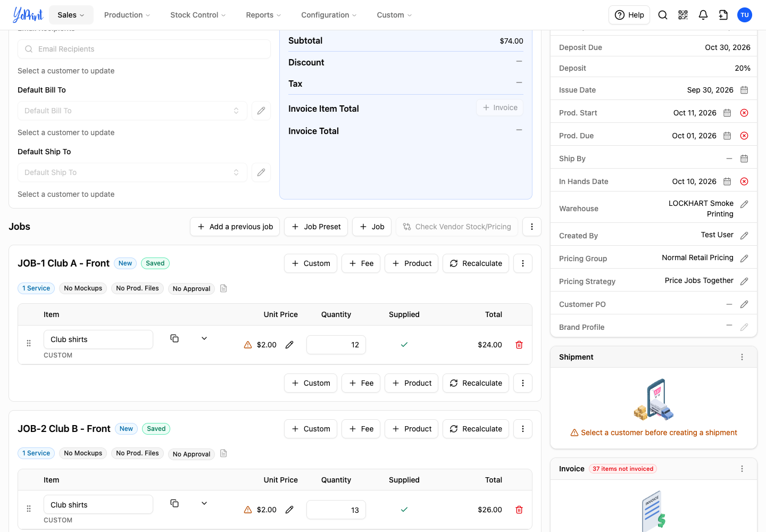Open the Default Ship To dropdown
This screenshot has height=532, width=766.
(132, 172)
